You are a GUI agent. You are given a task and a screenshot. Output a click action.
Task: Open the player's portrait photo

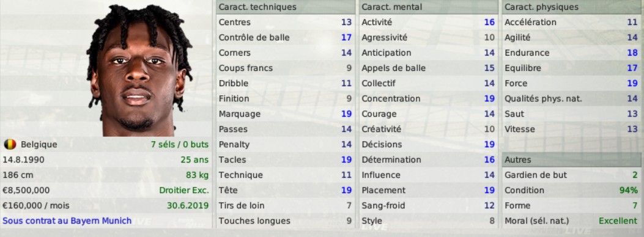click(139, 70)
